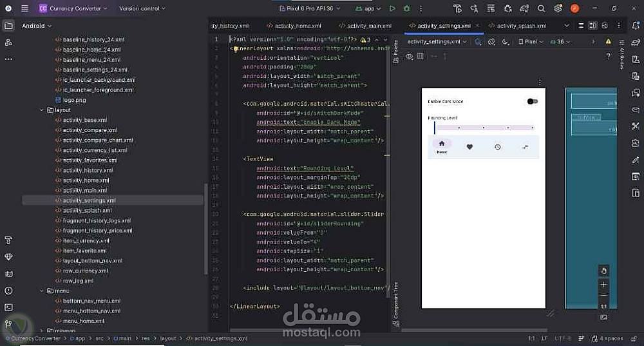Attach debugger to Android process
The height and width of the screenshot is (346, 644).
click(x=507, y=8)
